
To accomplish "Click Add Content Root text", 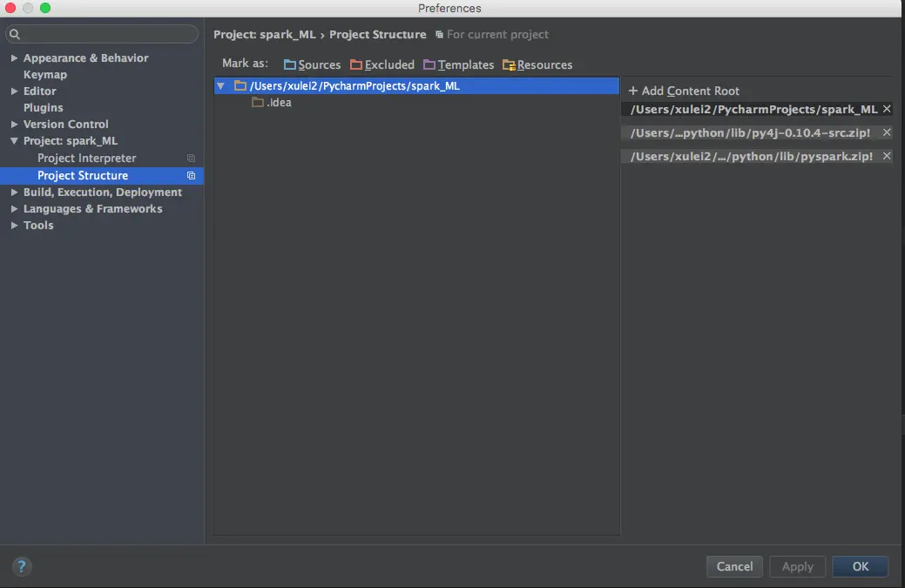I will pyautogui.click(x=691, y=91).
